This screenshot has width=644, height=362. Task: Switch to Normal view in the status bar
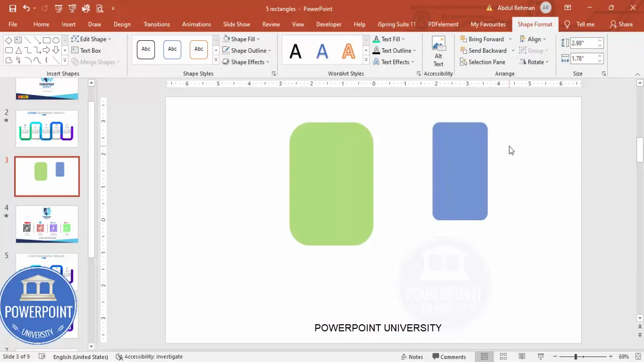(x=485, y=356)
